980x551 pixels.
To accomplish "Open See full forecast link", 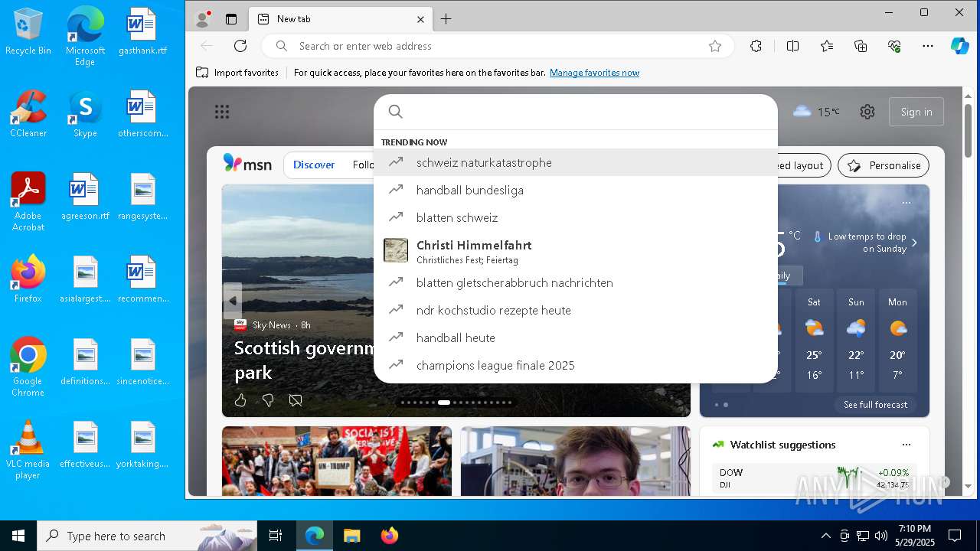I will point(875,405).
